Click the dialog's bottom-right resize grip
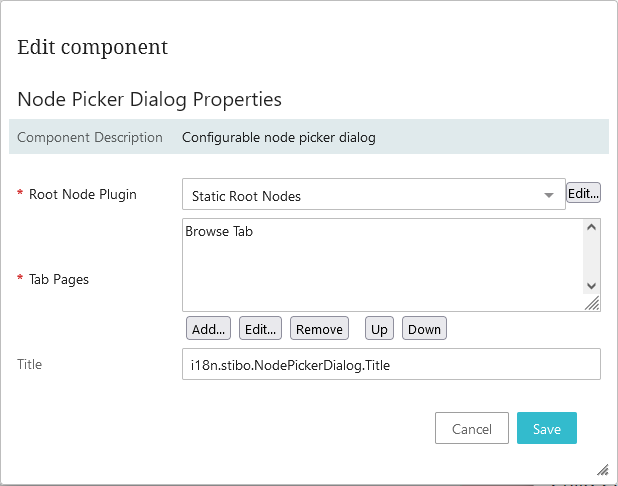This screenshot has height=486, width=618. (603, 468)
